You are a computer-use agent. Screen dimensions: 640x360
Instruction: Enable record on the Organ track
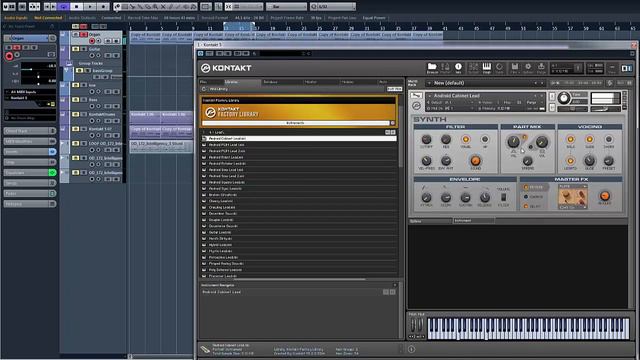click(92, 41)
